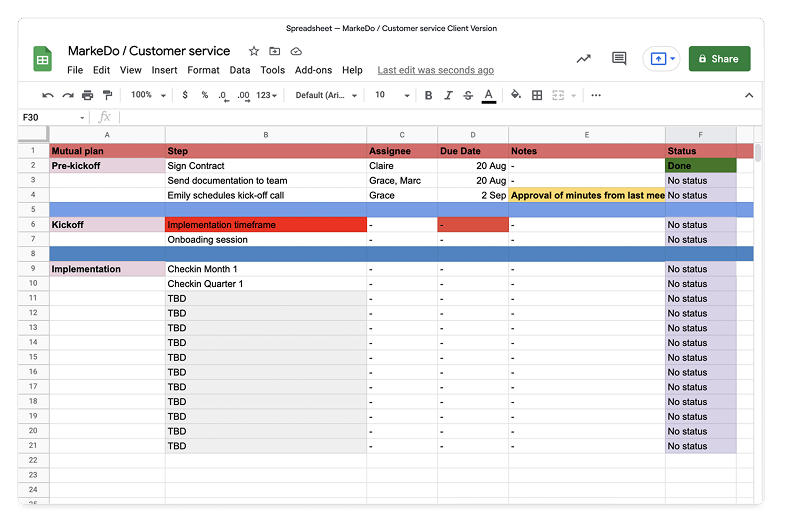Screen dimensions: 801x523
Task: Star this spreadsheet document
Action: tap(254, 51)
